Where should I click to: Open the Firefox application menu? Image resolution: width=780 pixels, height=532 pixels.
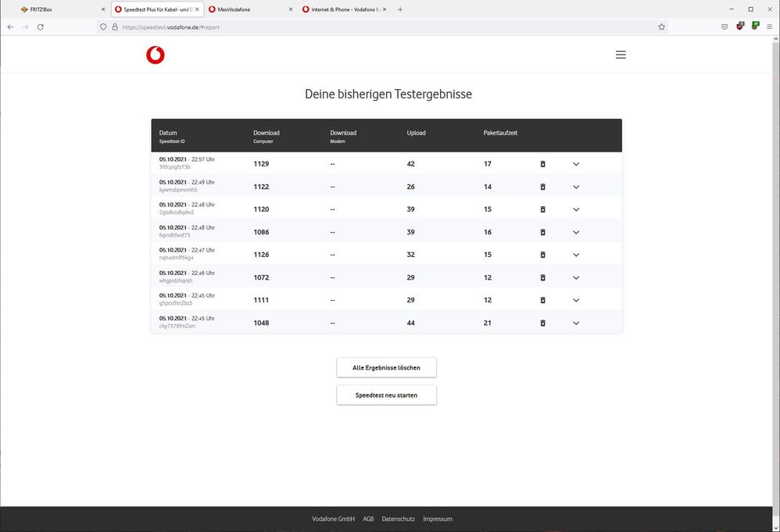[x=770, y=27]
